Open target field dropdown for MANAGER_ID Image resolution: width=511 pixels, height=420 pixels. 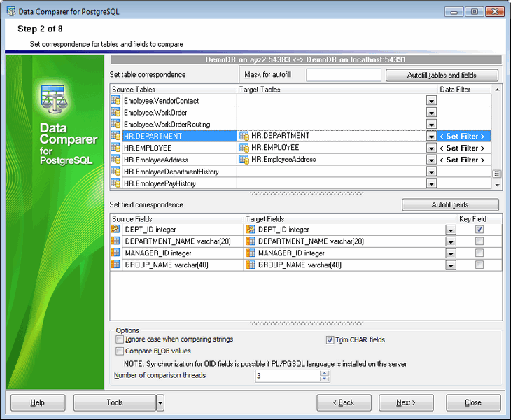pyautogui.click(x=451, y=253)
